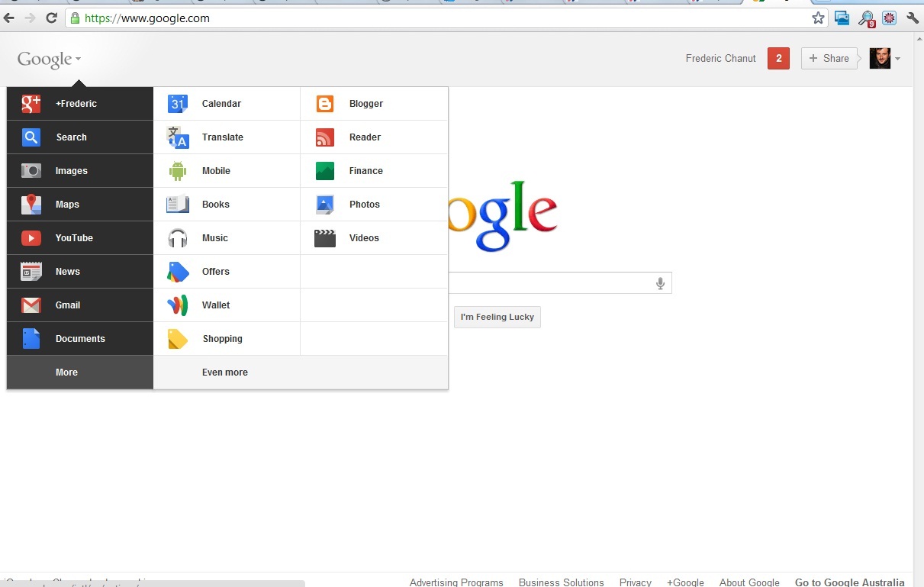Screen dimensions: 924x587
Task: Click the Google+ icon beside +Frederic
Action: [x=31, y=104]
